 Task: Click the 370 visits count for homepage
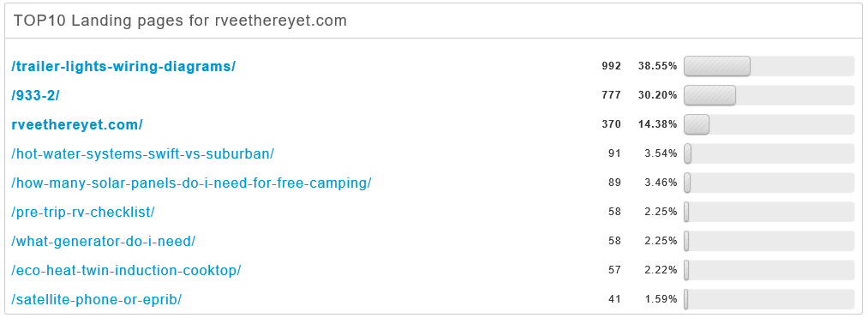[612, 124]
